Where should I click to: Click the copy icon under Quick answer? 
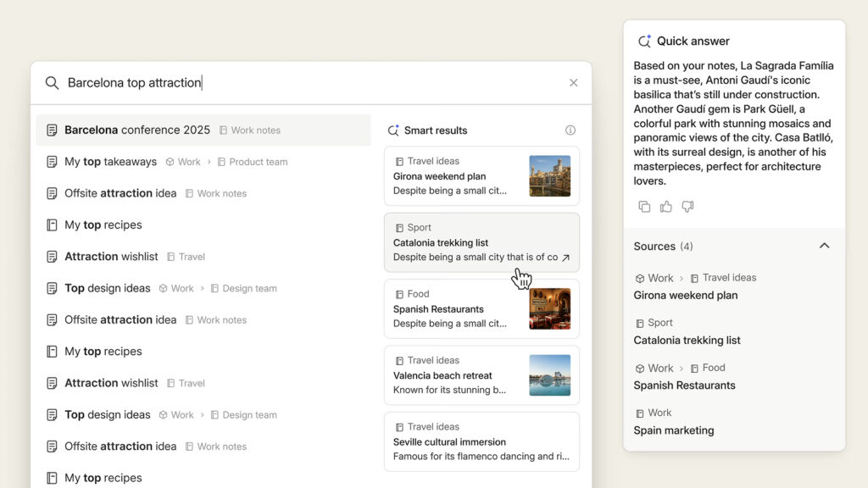point(644,207)
